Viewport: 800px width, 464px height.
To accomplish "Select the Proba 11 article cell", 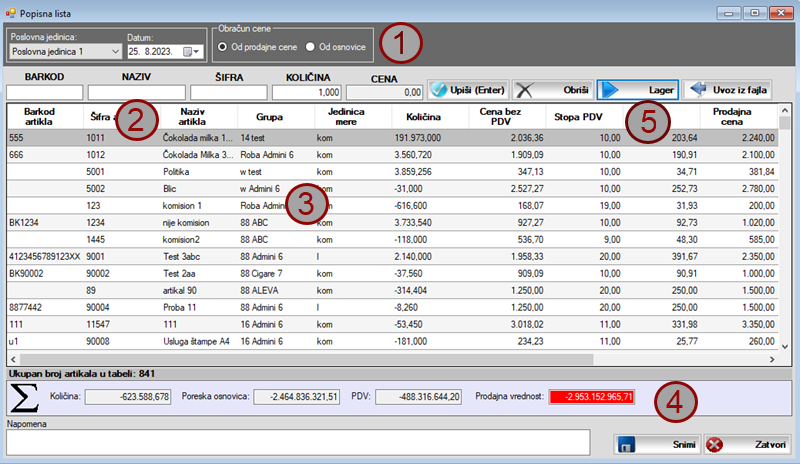I will 199,307.
